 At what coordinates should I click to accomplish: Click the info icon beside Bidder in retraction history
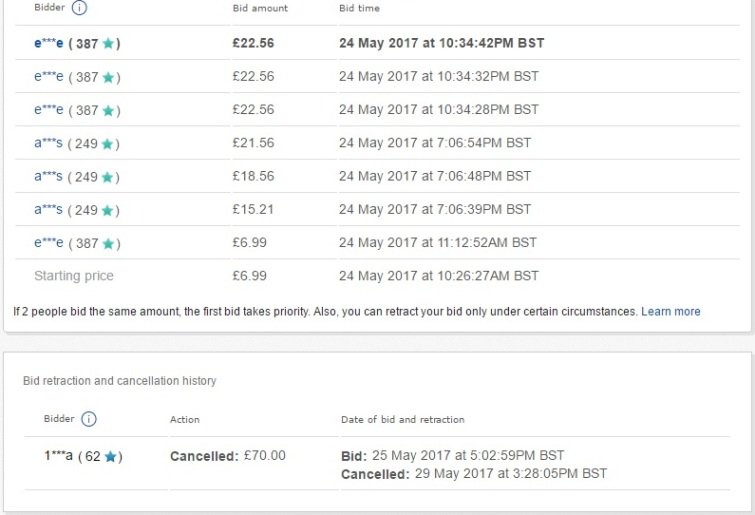coord(89,419)
